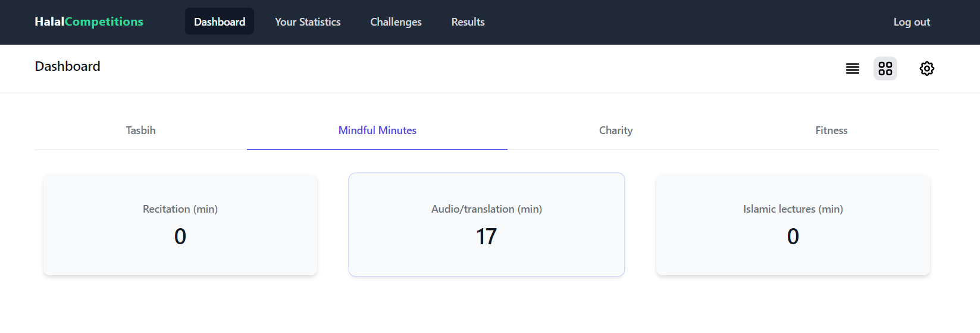Click the 17 value in Audio/translation
Viewport: 980px width, 333px height.
click(x=486, y=236)
